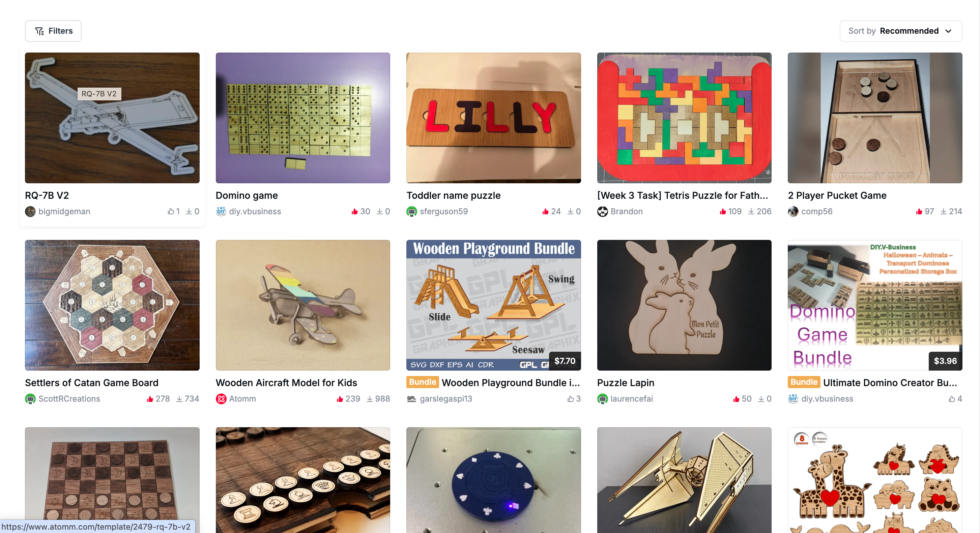Like the Wooden Playground Bundle
980x533 pixels.
(x=570, y=399)
